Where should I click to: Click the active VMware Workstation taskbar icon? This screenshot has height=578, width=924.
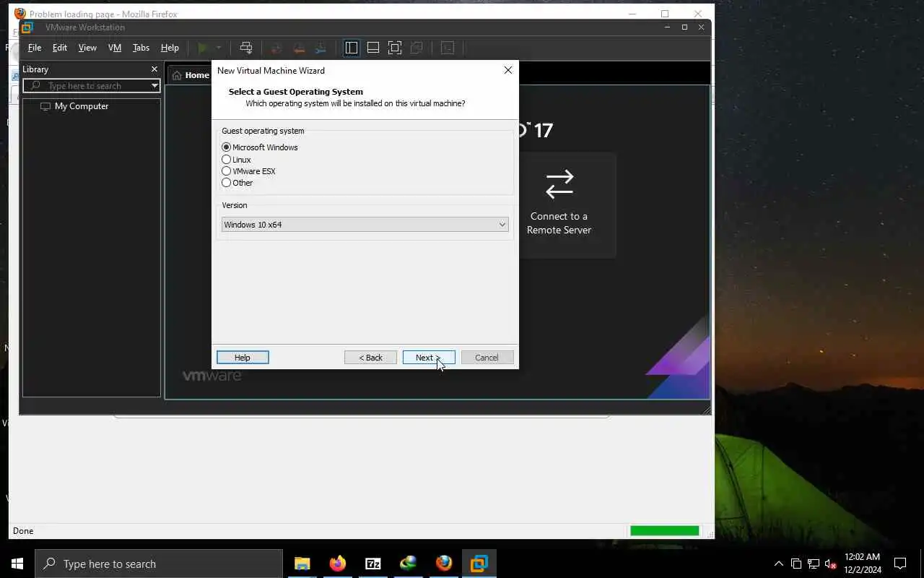[479, 564]
